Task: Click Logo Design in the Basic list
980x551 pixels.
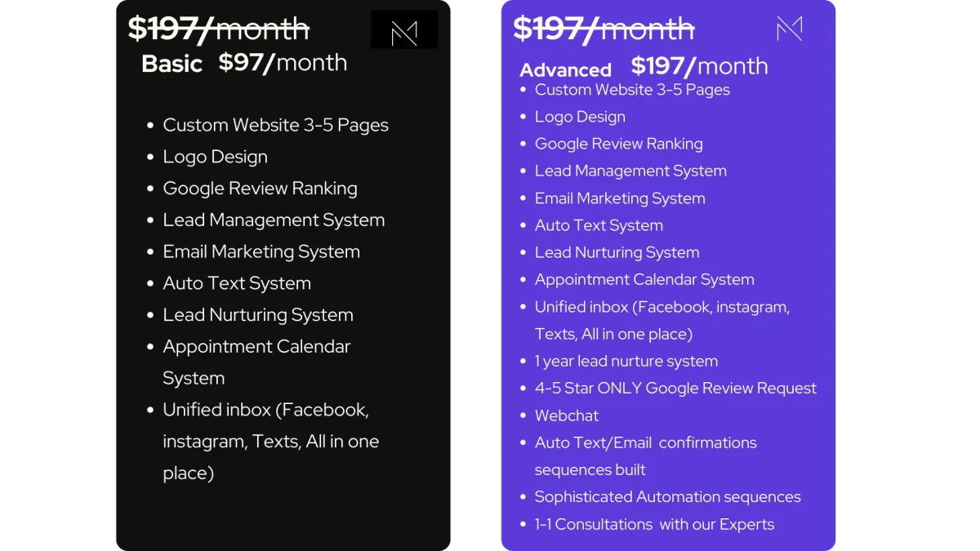Action: [x=215, y=157]
